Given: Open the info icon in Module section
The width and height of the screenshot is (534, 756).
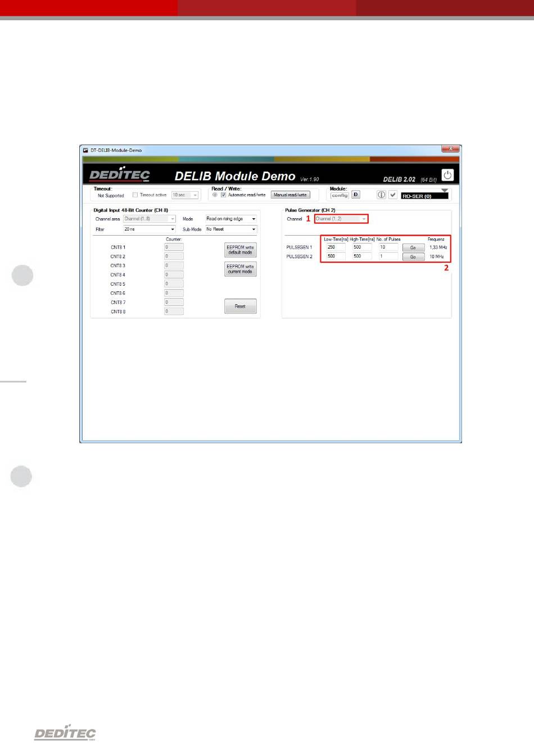Looking at the screenshot, I should [381, 195].
